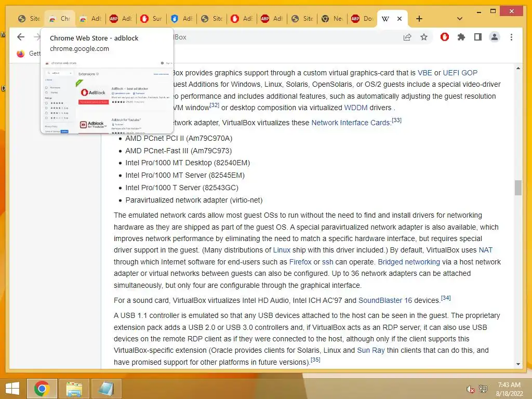This screenshot has width=532, height=399.
Task: Jump to citation [33]
Action: pos(396,120)
